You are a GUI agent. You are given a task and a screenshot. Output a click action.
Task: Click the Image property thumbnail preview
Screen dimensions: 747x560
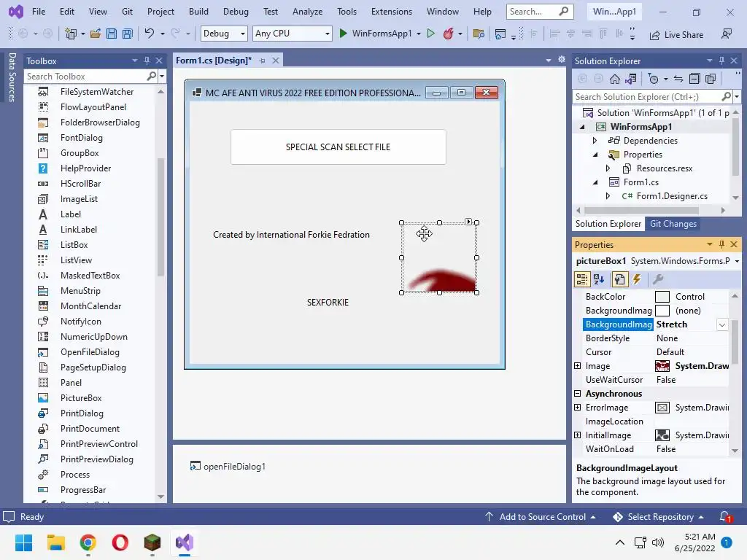662,366
